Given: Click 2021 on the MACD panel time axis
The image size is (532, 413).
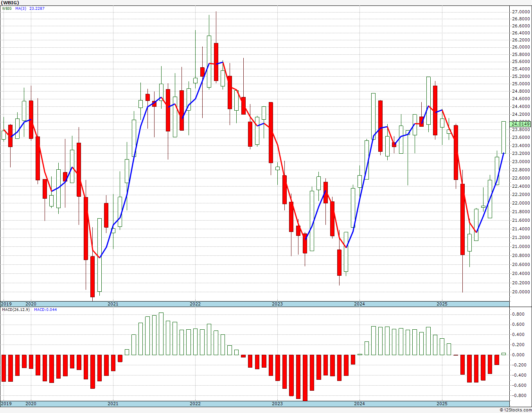Looking at the screenshot, I should point(113,404).
